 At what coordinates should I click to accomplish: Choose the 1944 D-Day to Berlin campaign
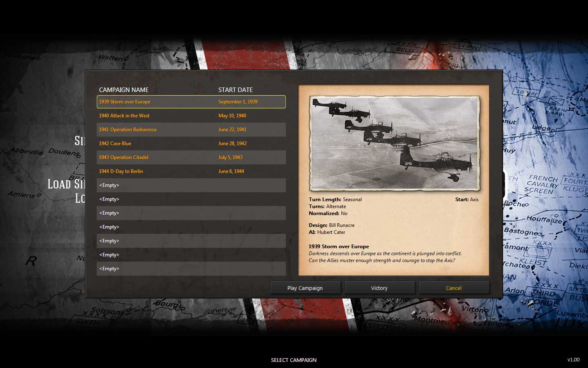[191, 171]
